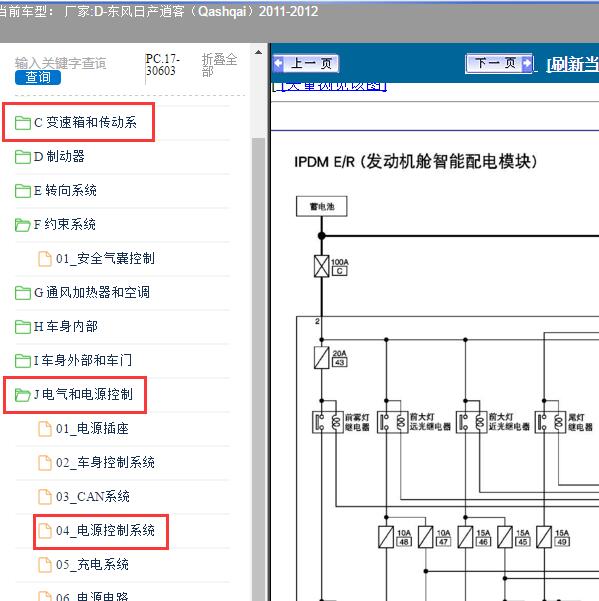Go to next page with 下一页

point(499,63)
